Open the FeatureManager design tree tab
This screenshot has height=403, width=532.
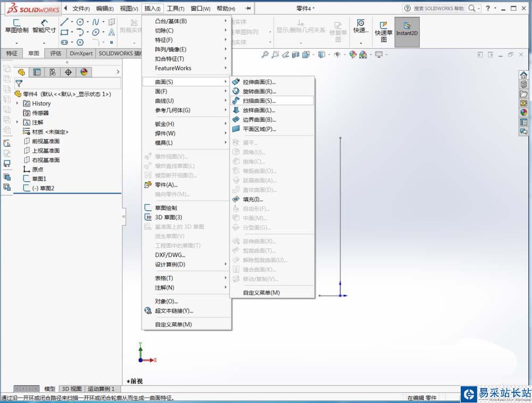[21, 72]
